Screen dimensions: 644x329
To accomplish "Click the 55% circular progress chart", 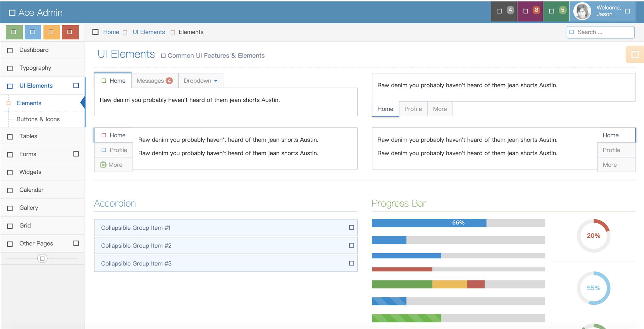I will tap(594, 288).
